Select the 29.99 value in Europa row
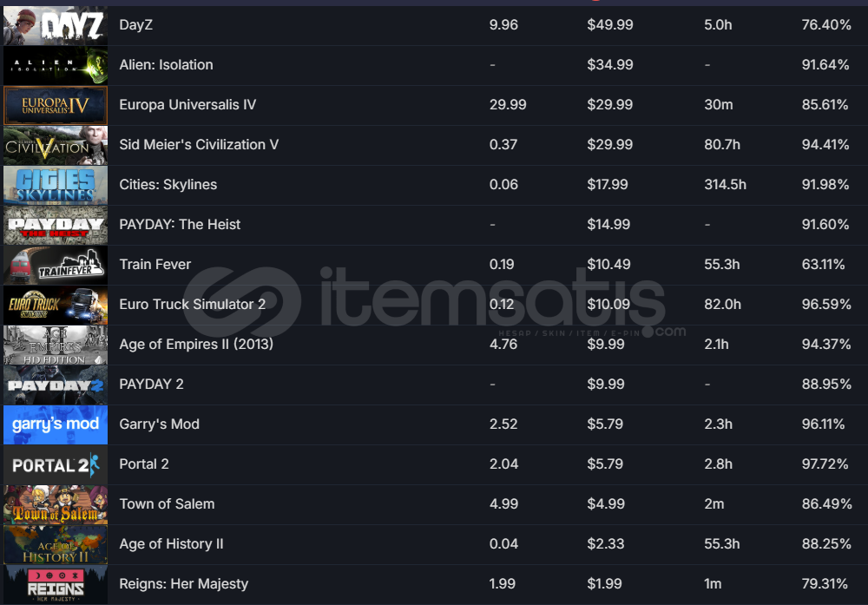Viewport: 868px width, 605px height. pyautogui.click(x=508, y=105)
